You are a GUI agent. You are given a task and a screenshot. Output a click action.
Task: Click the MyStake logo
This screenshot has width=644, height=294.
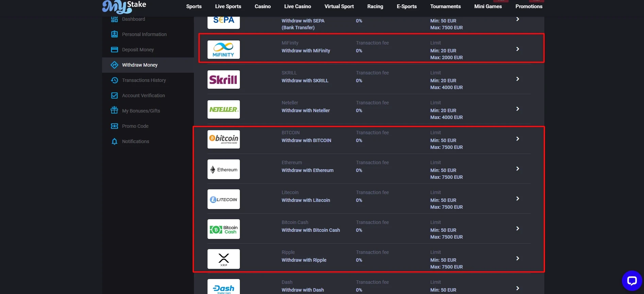[x=124, y=6]
